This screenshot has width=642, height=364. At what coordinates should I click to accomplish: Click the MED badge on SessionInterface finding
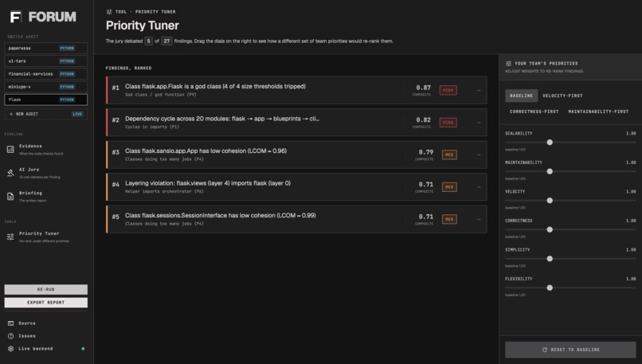[x=449, y=220]
